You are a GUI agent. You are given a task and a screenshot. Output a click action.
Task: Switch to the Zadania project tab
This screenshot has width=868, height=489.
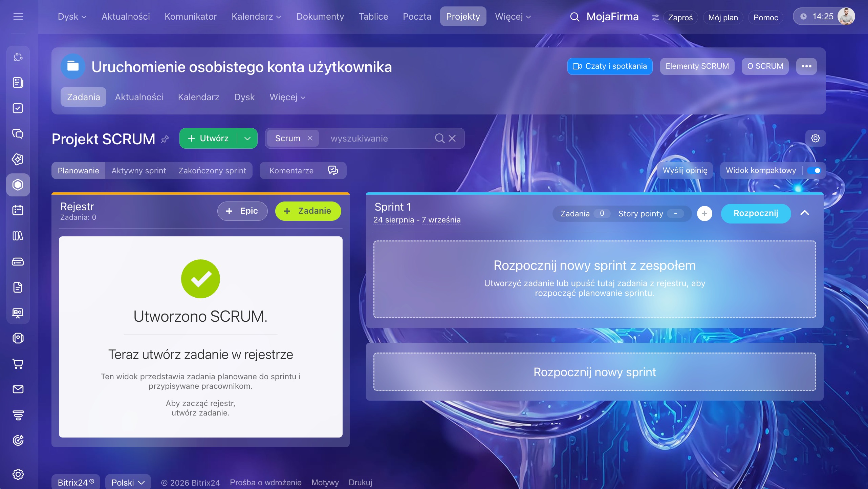pyautogui.click(x=83, y=97)
